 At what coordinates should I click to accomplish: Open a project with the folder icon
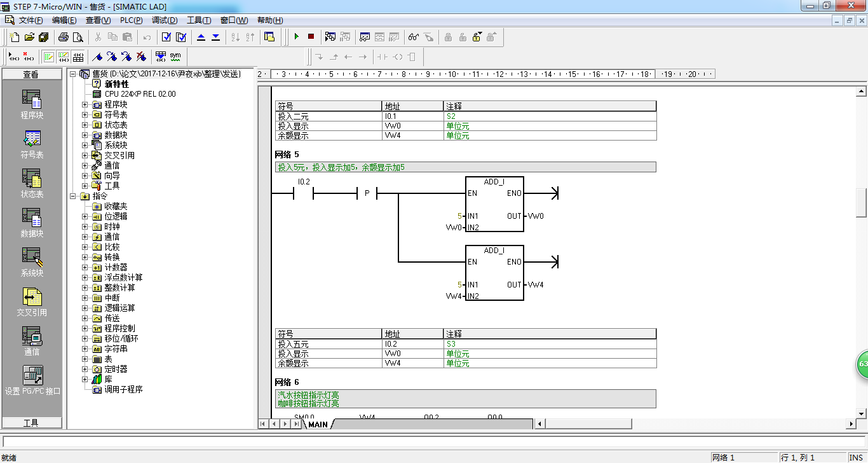29,37
